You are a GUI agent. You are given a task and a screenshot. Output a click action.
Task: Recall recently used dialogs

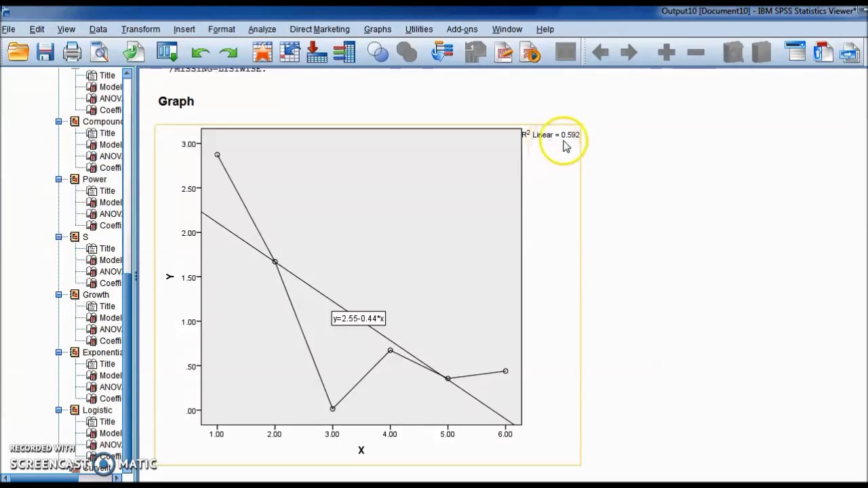click(x=166, y=52)
